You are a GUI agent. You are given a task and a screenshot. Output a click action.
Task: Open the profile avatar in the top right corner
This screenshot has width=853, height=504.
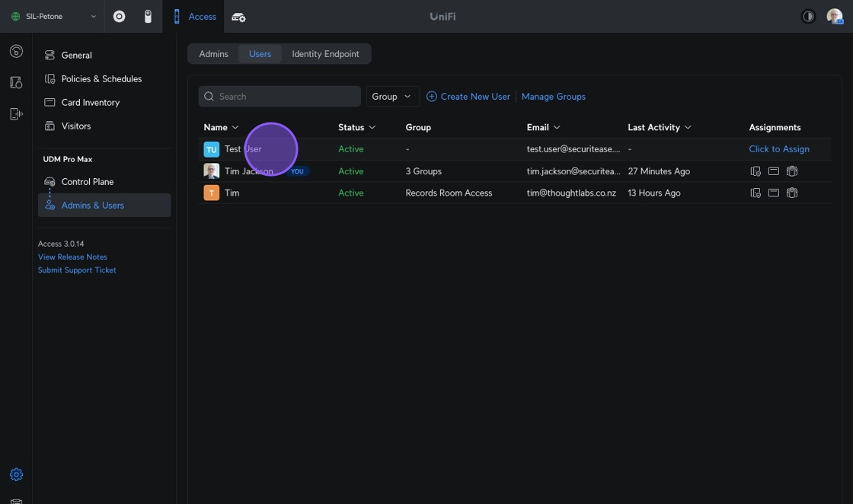point(834,17)
